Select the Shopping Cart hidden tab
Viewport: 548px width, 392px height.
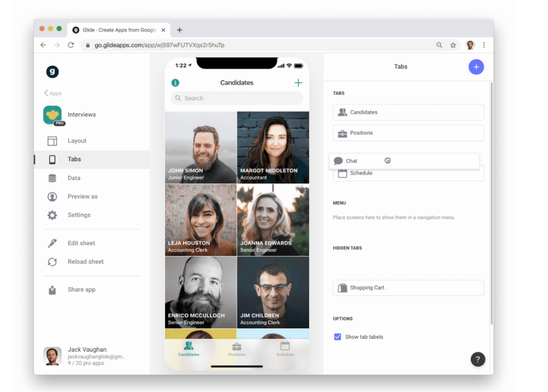tap(408, 288)
